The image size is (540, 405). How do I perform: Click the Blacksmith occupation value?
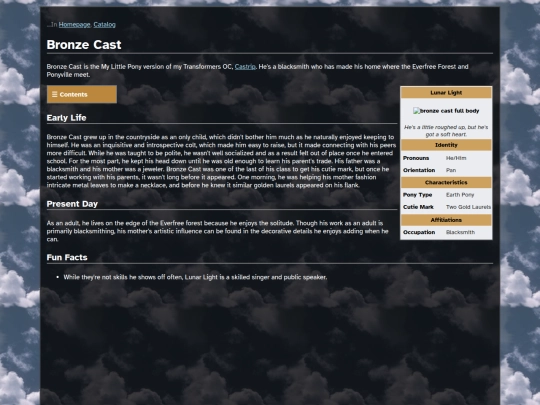pos(460,232)
